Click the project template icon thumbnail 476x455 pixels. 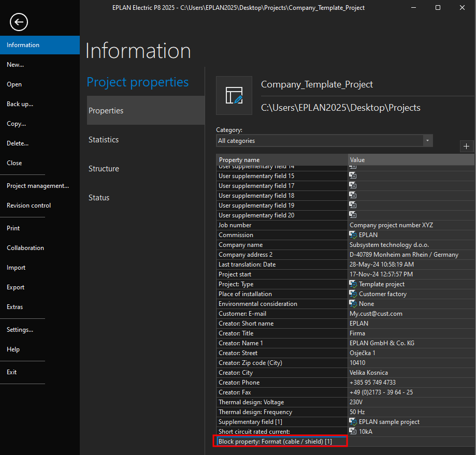[234, 96]
